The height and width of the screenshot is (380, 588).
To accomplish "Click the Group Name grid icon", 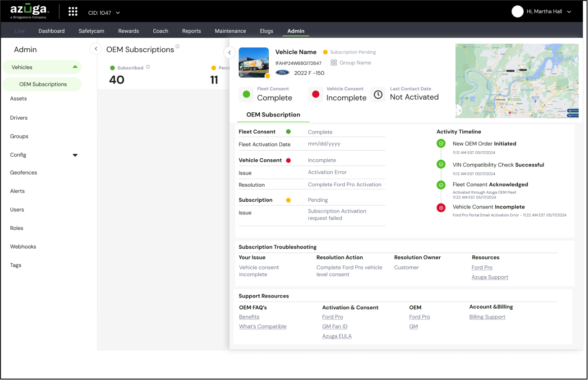I will point(334,63).
